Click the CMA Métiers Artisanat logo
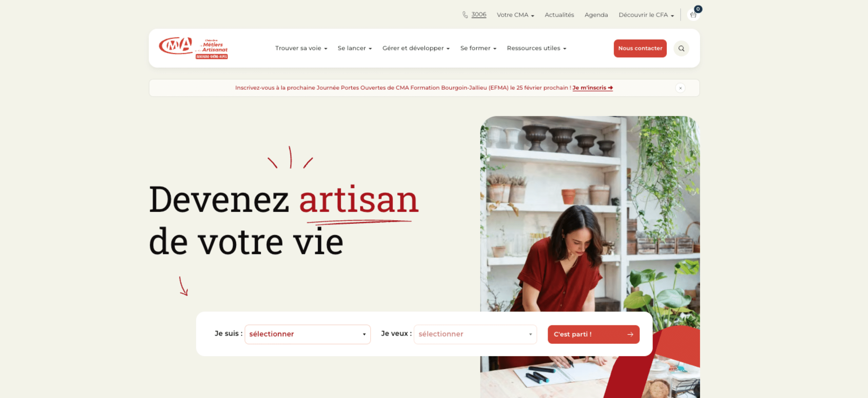Image resolution: width=868 pixels, height=398 pixels. click(193, 48)
